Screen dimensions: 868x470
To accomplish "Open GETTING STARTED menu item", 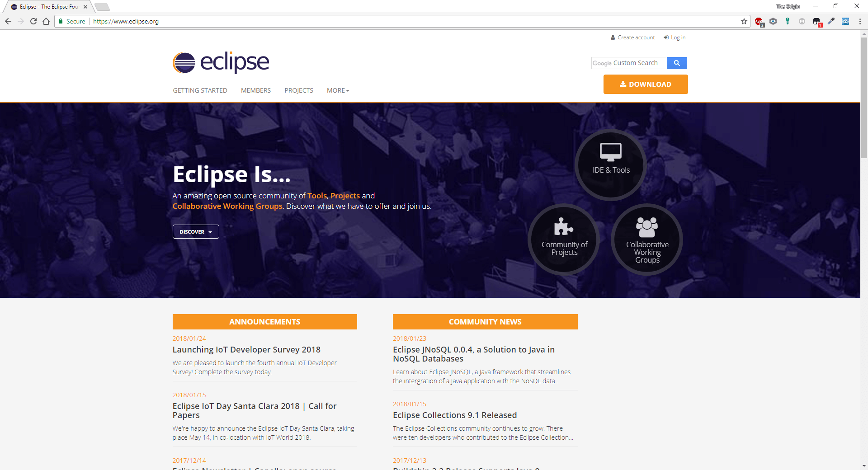I will point(200,90).
